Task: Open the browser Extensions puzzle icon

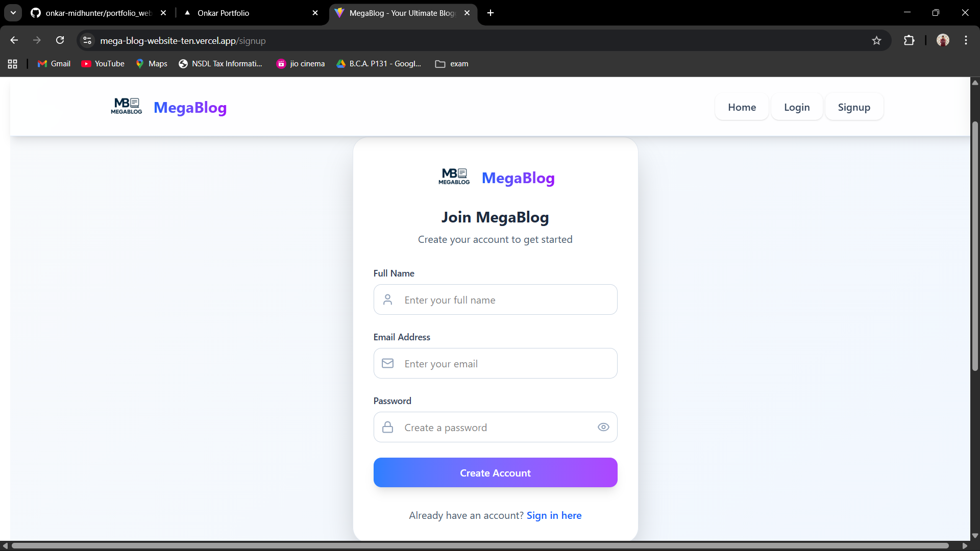Action: pos(909,41)
